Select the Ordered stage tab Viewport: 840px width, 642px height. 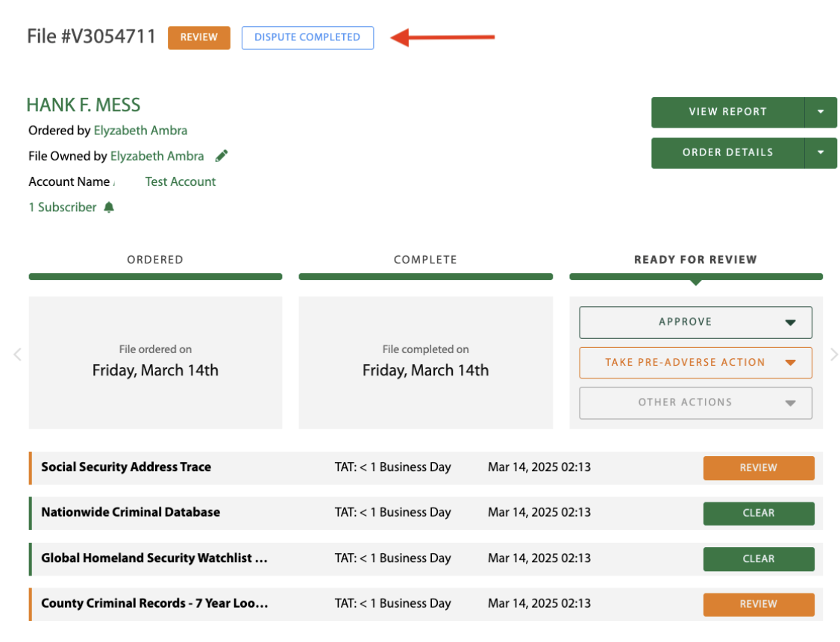pos(155,261)
